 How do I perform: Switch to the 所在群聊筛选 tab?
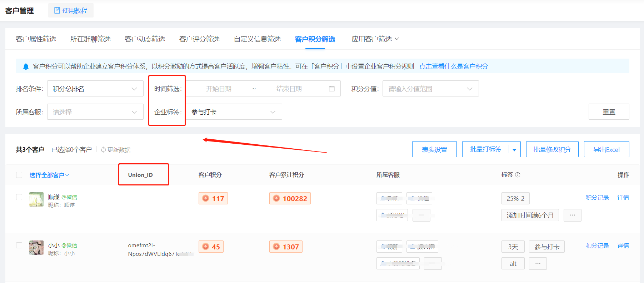[x=90, y=39]
